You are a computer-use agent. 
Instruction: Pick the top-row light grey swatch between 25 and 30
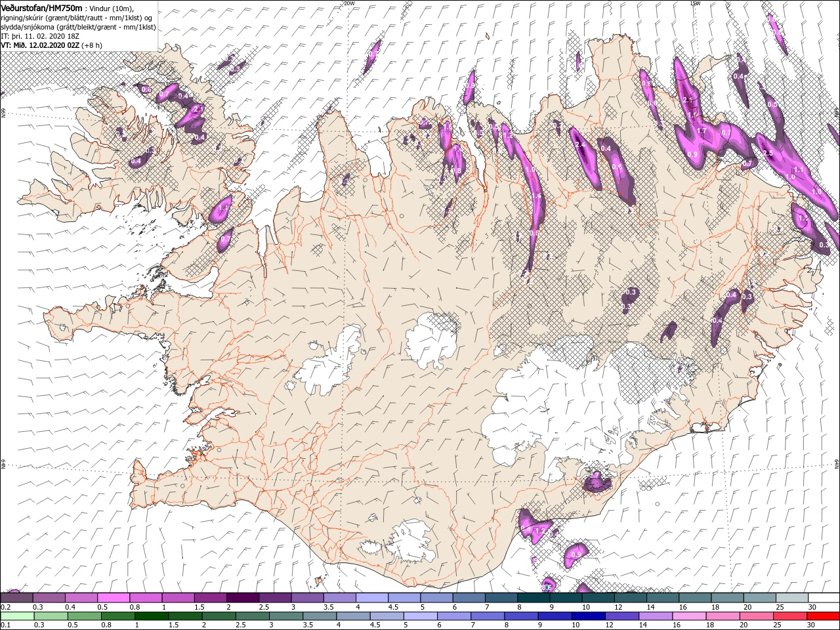click(791, 598)
